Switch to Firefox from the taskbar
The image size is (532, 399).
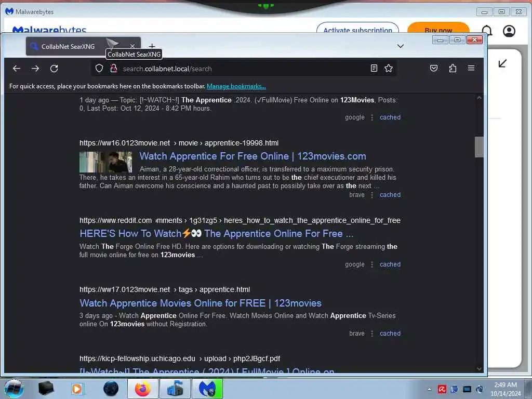[x=143, y=389]
